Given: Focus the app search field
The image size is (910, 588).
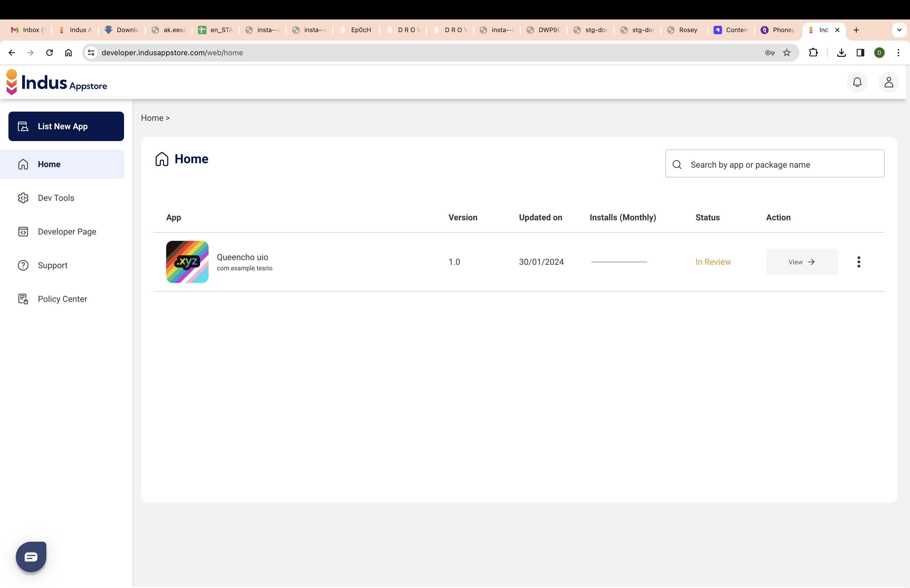Looking at the screenshot, I should 775,164.
